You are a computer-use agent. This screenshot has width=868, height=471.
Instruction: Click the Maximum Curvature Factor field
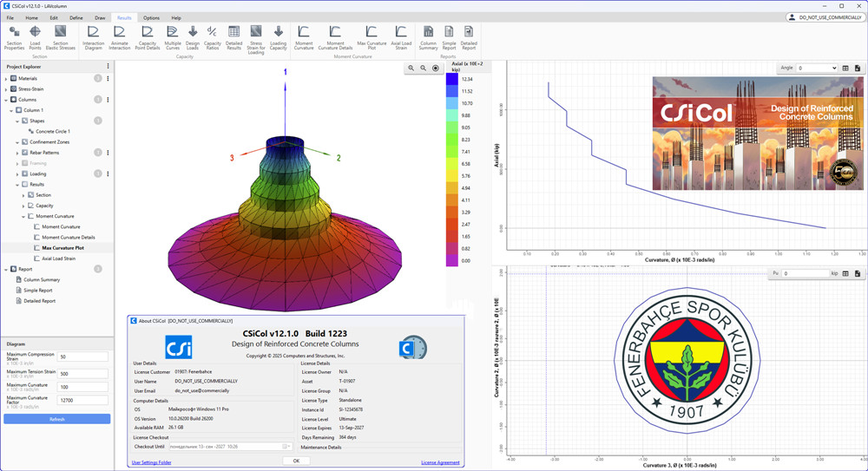tap(83, 400)
